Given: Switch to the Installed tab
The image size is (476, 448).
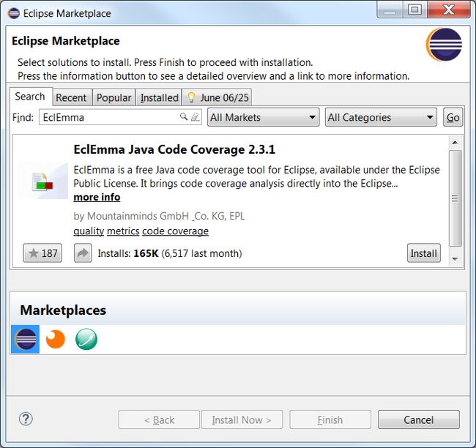Looking at the screenshot, I should click(159, 98).
